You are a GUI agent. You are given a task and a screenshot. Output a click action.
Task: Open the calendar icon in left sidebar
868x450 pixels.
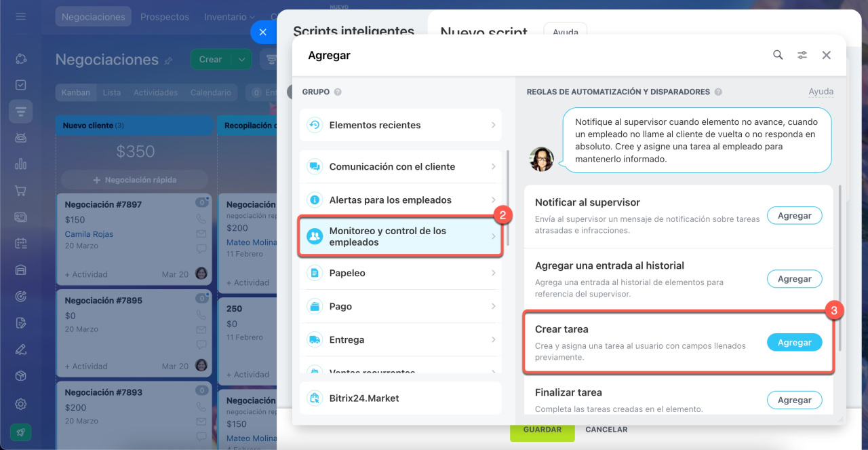[x=21, y=243]
